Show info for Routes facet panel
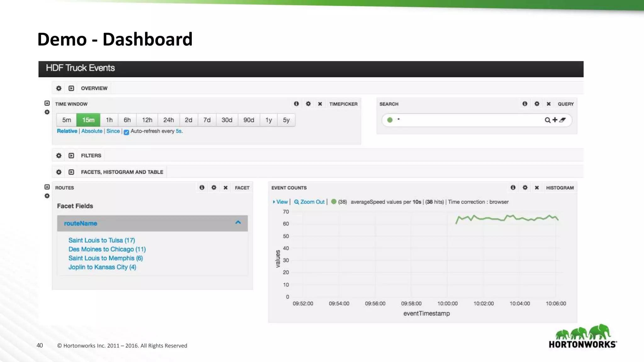Image resolution: width=644 pixels, height=362 pixels. click(202, 187)
